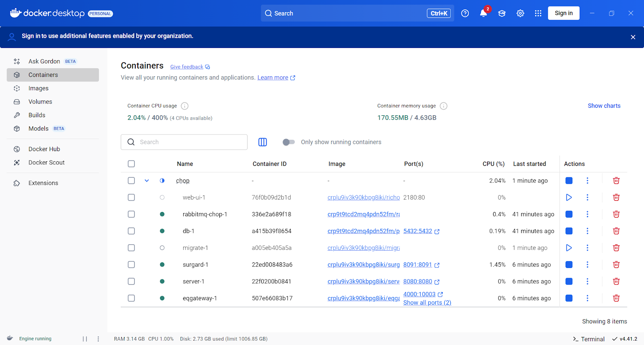Screen dimensions: 644x345
Task: Delete the chop stack with trash icon
Action: (x=616, y=181)
